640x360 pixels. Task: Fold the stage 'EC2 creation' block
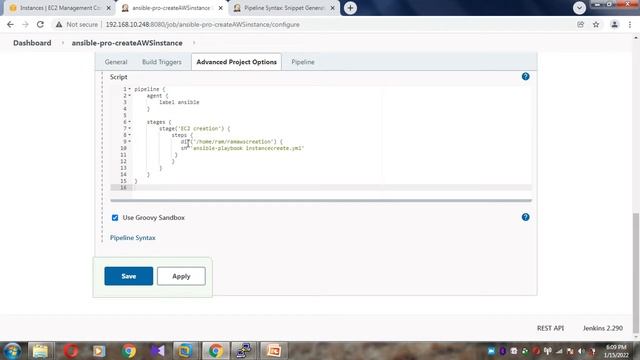[130, 128]
